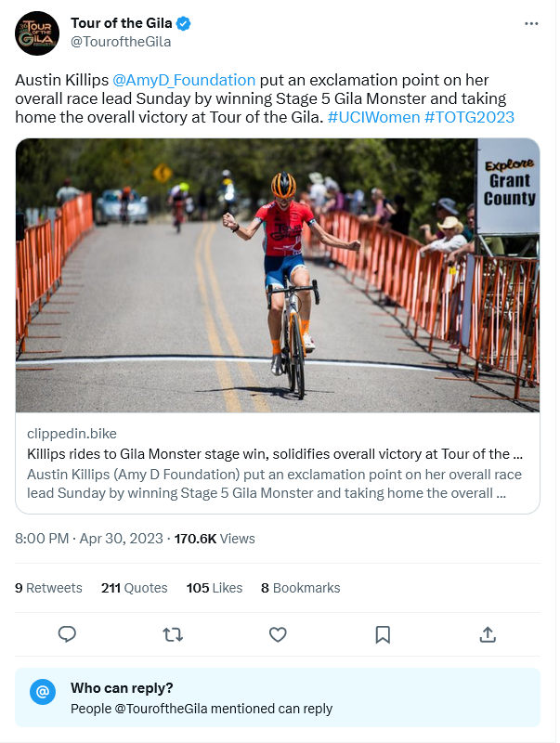Open the cyclist finish line photo
This screenshot has height=743, width=560.
coord(278,275)
